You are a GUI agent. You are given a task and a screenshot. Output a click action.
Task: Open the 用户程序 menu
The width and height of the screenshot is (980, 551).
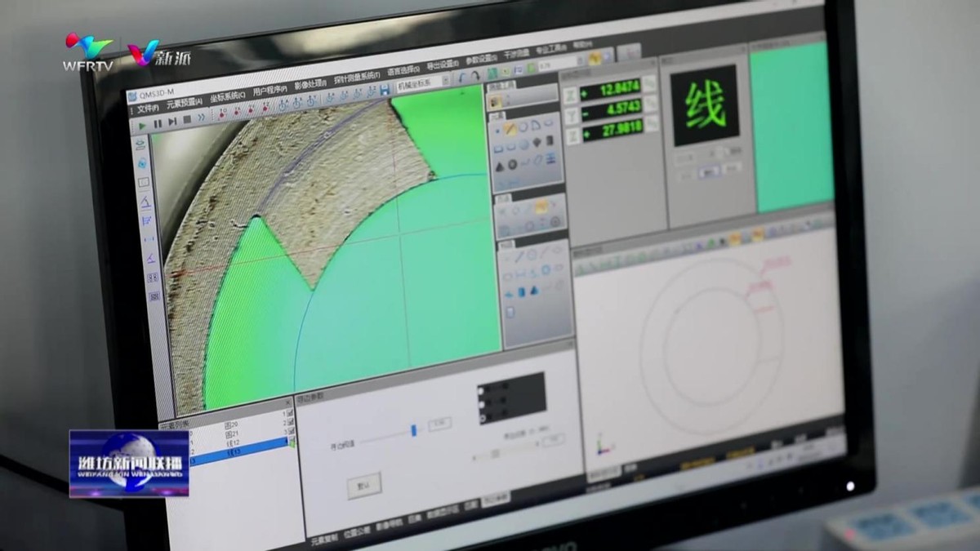coord(269,90)
